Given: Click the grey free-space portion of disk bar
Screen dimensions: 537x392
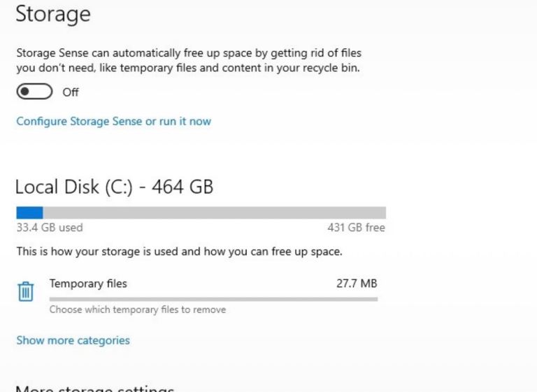Looking at the screenshot, I should tap(215, 212).
